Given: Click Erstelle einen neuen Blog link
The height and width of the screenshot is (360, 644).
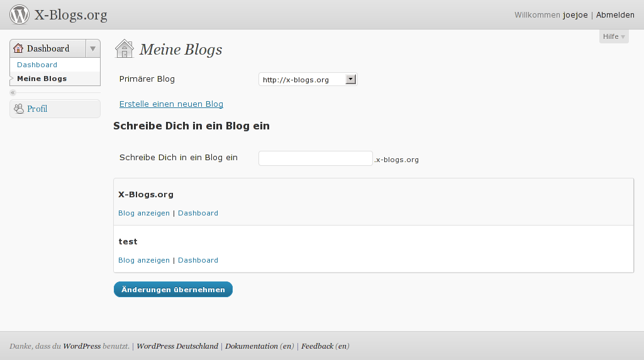Looking at the screenshot, I should point(171,104).
